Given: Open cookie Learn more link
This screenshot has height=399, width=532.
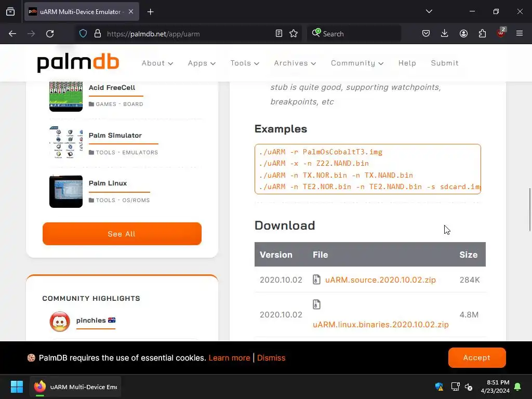Looking at the screenshot, I should pyautogui.click(x=229, y=358).
